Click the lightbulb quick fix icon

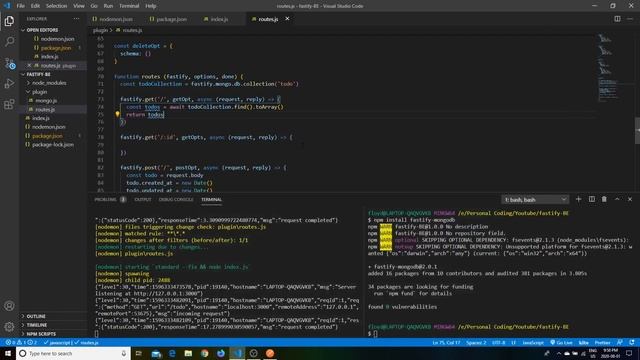coord(117,114)
